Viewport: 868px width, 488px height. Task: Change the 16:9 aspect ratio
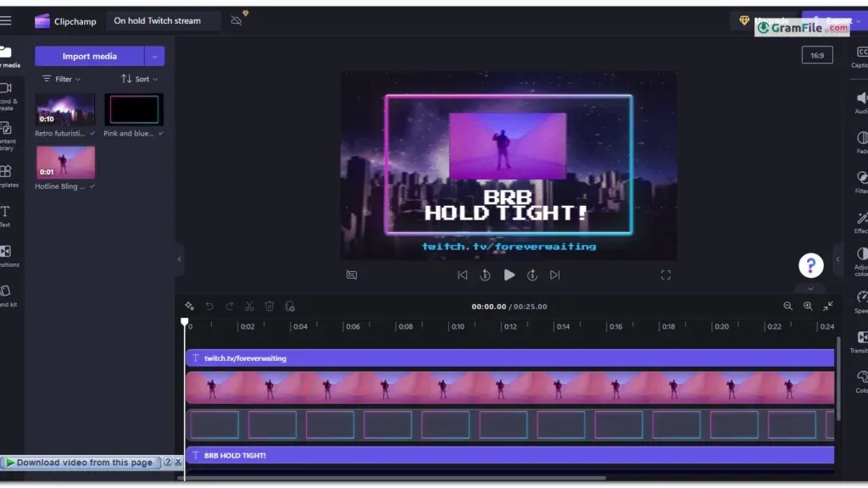817,55
